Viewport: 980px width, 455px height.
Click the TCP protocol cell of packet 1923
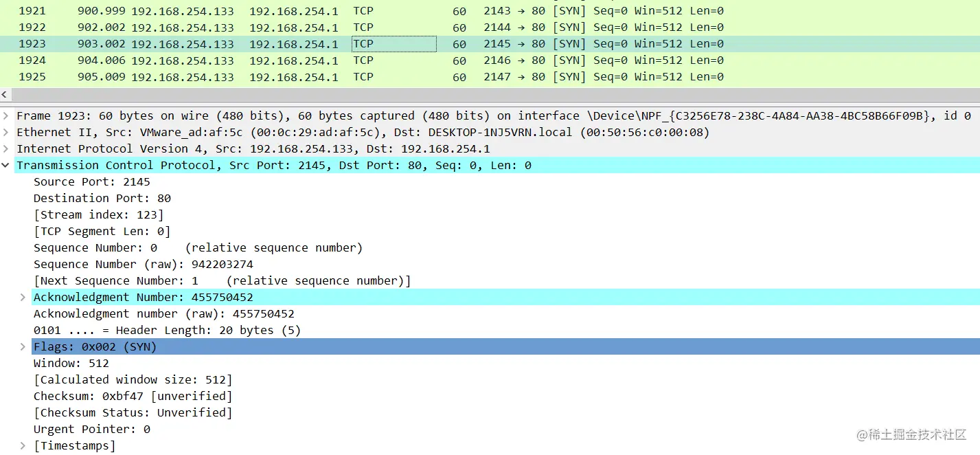point(394,44)
